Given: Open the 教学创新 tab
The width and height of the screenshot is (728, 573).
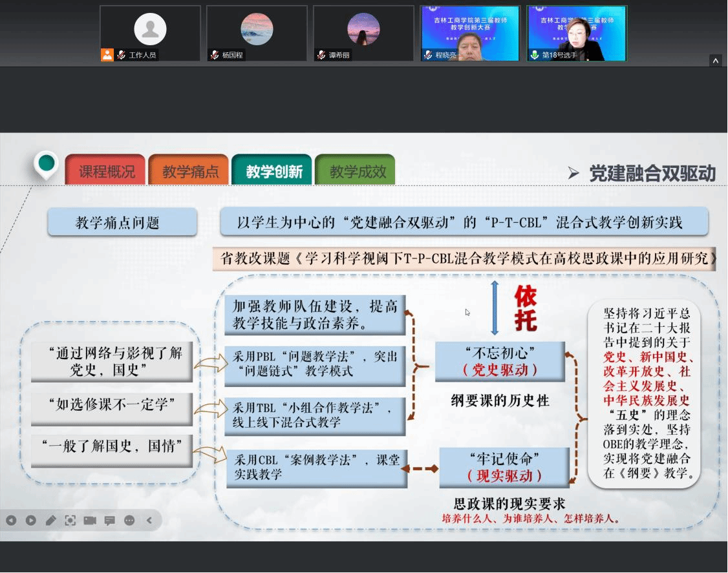Looking at the screenshot, I should tap(273, 171).
